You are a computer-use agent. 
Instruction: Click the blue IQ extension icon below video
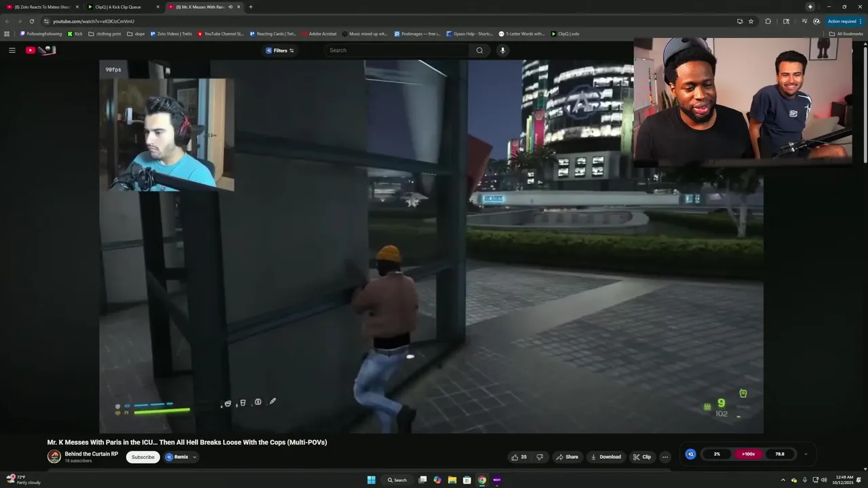tap(690, 454)
